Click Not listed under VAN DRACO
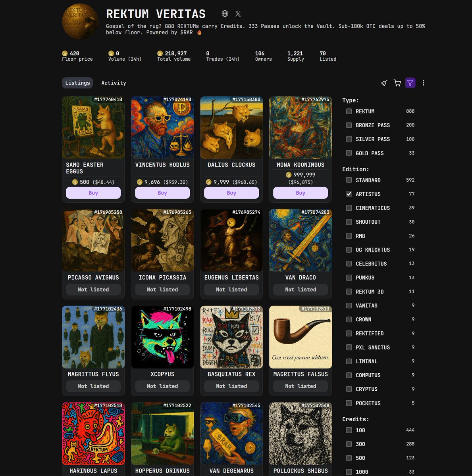 pos(301,290)
